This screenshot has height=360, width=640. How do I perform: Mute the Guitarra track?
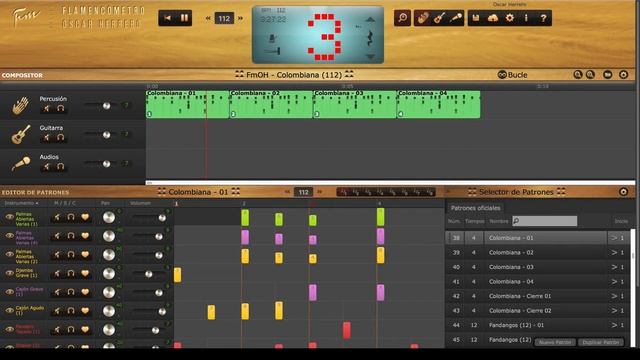click(47, 138)
